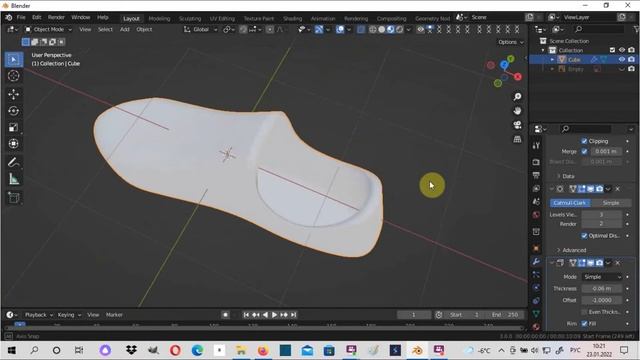Click the blue Z axis gizmo ball

point(504,65)
